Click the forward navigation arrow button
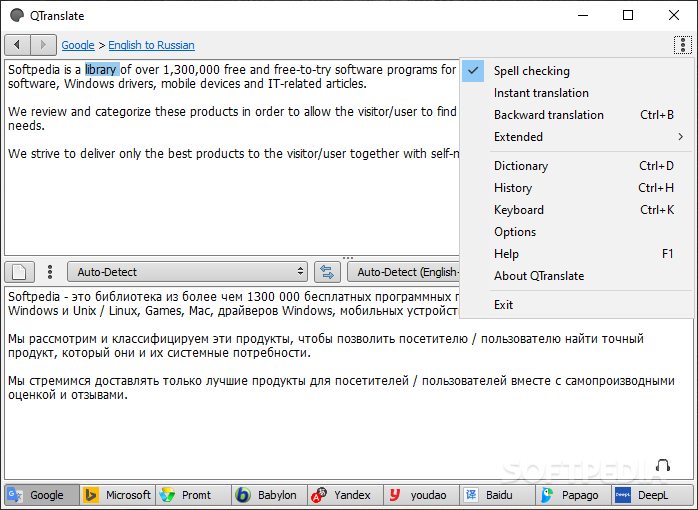Screen dimensions: 698x510 [x=43, y=45]
